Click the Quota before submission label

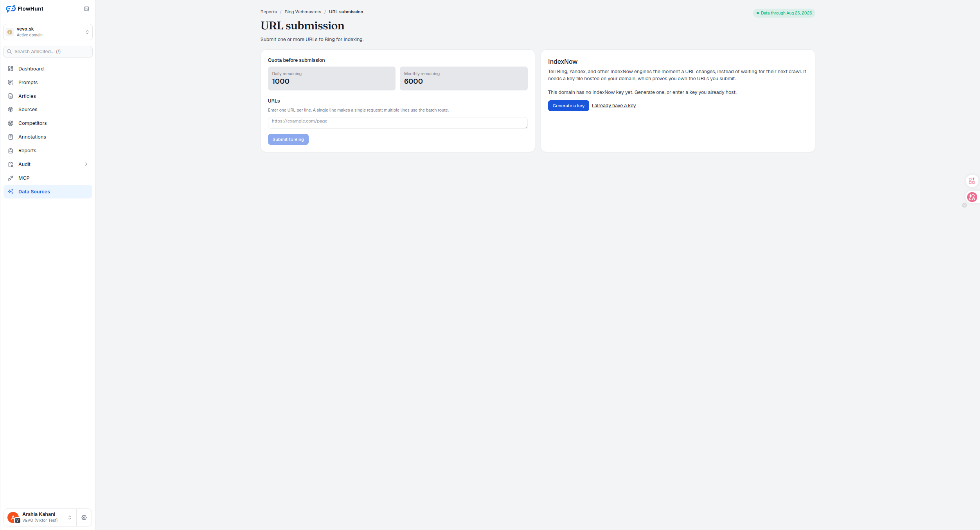(x=296, y=60)
